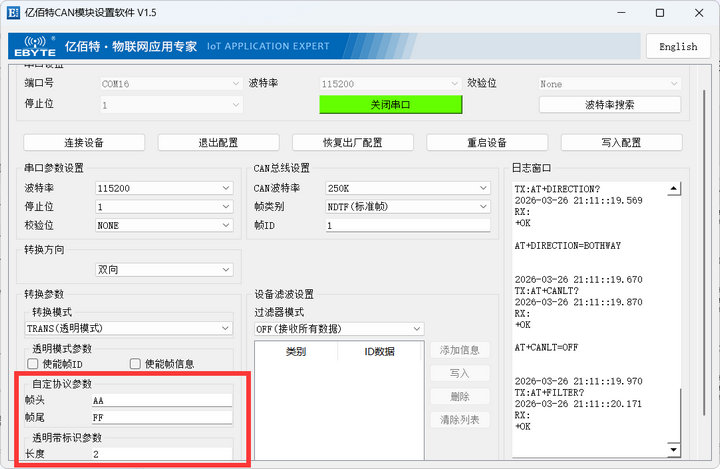Viewport: 720px width, 469px height.
Task: Click 写入配置 to write configuration
Action: pyautogui.click(x=621, y=142)
